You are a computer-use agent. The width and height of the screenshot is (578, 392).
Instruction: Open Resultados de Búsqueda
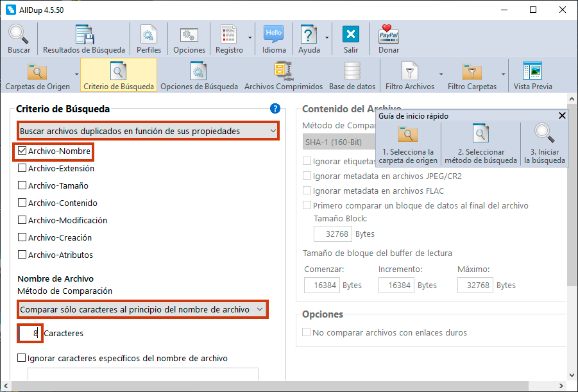coord(84,39)
